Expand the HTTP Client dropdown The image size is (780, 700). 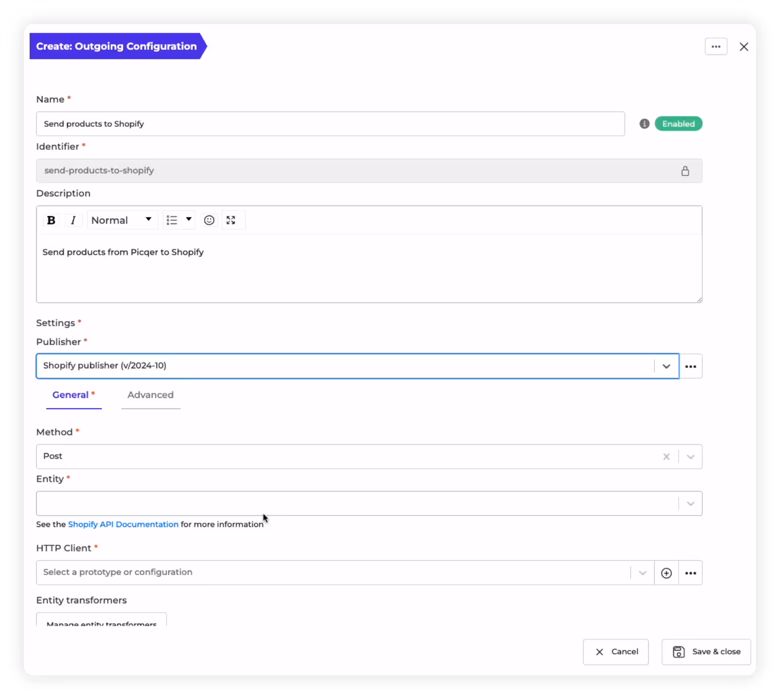point(643,573)
